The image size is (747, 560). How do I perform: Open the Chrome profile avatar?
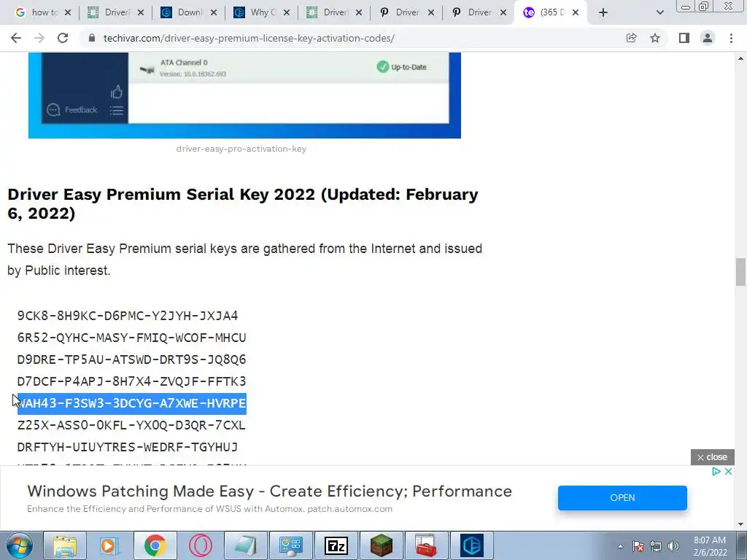point(708,38)
